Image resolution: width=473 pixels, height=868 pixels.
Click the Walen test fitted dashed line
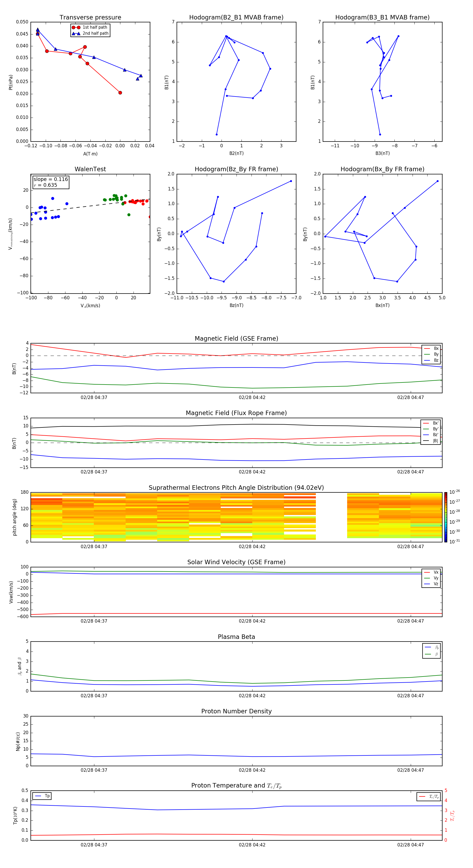90,206
